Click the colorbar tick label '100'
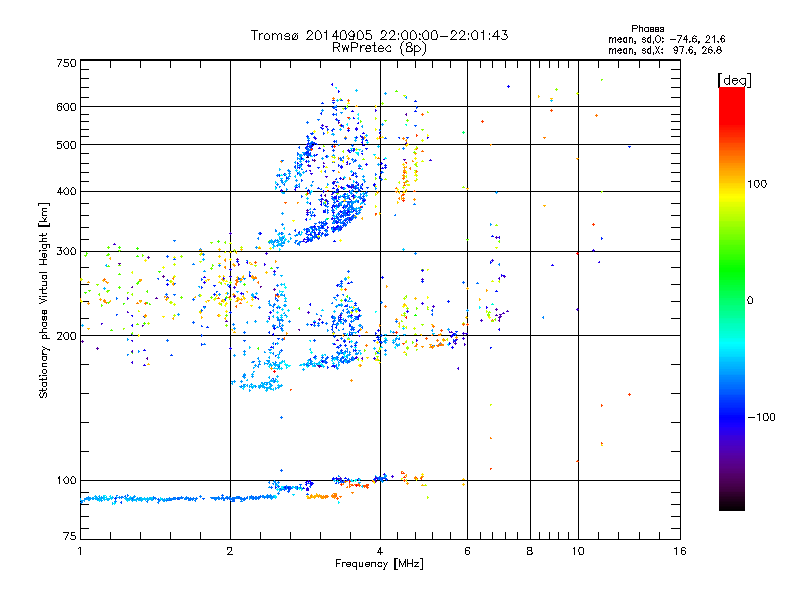 757,184
